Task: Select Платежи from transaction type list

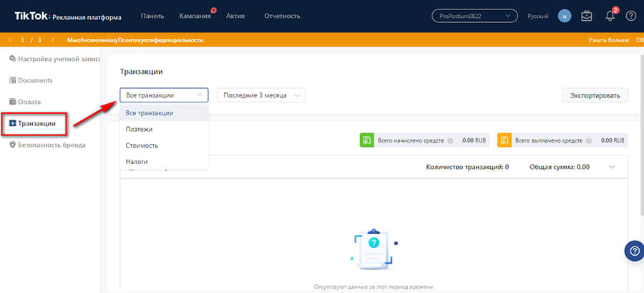Action: coord(139,130)
